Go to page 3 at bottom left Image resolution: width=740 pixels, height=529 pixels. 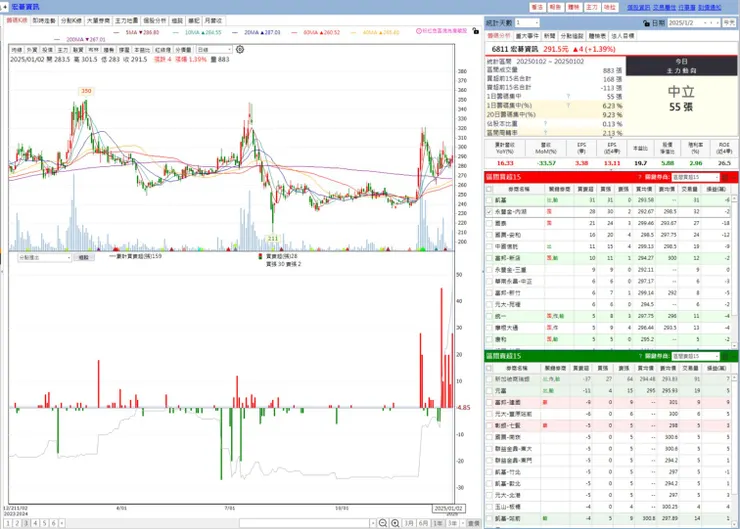(26, 523)
